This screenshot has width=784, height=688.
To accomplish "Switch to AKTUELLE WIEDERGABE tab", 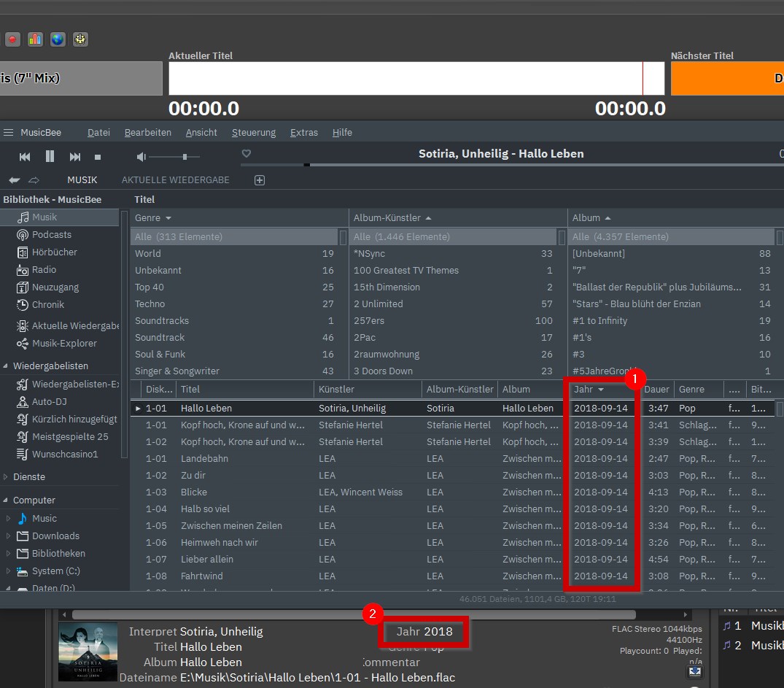I will coord(176,180).
